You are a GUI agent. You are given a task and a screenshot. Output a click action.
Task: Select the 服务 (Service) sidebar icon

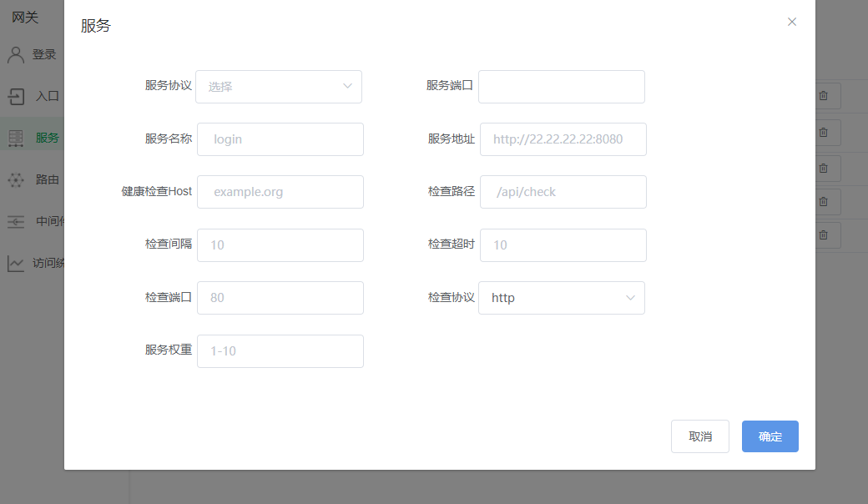pyautogui.click(x=15, y=137)
